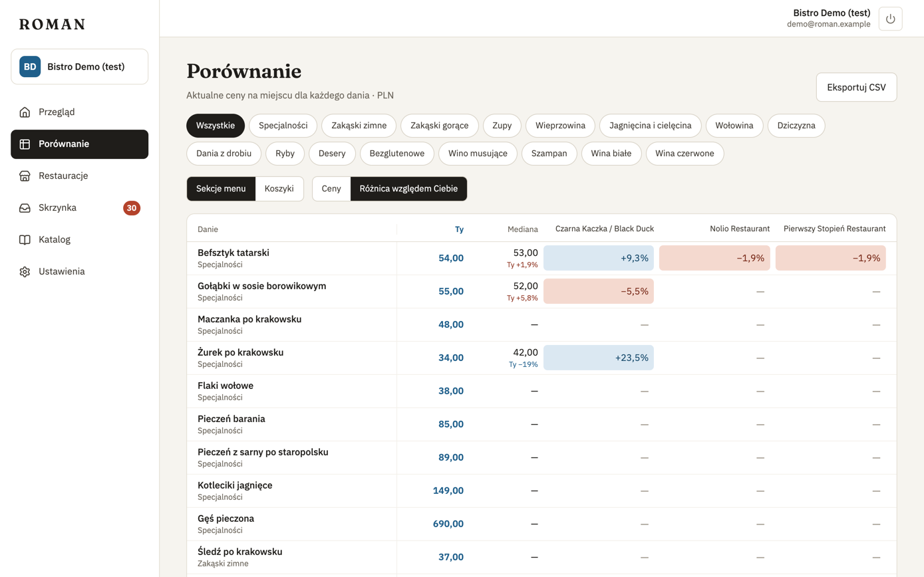Click the Katalog book icon
924x577 pixels.
click(x=25, y=239)
